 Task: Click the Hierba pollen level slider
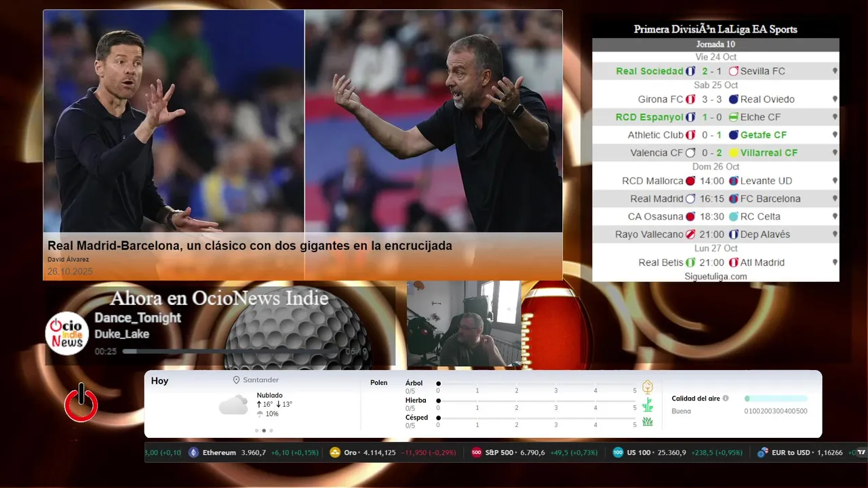(x=537, y=401)
